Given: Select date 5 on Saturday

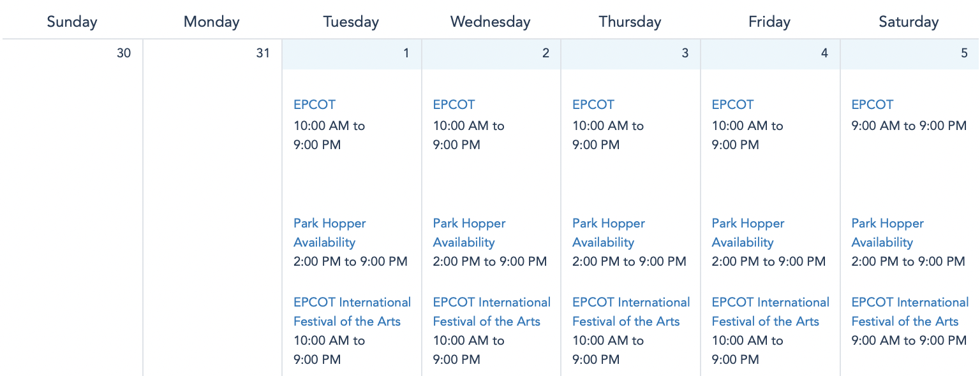Looking at the screenshot, I should pos(963,54).
